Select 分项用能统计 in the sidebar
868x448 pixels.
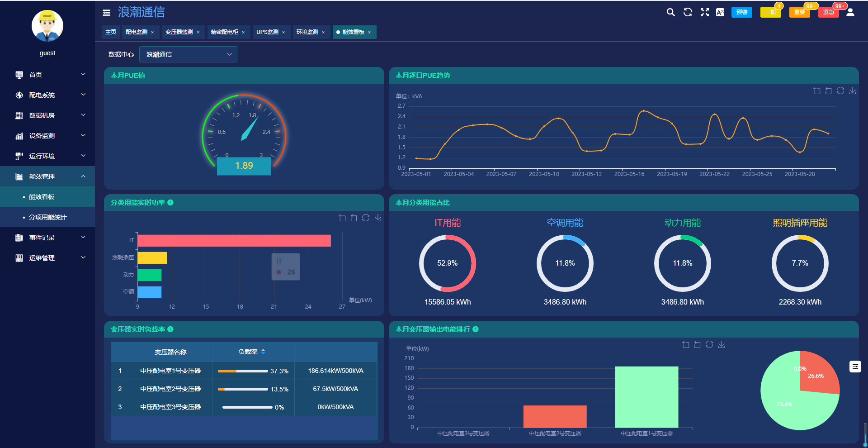tap(47, 217)
